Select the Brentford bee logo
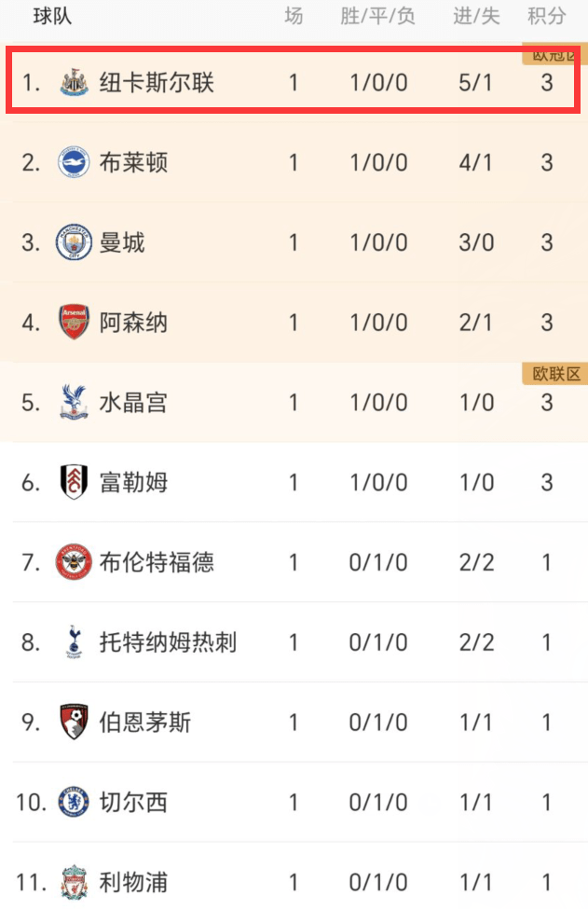588x909 pixels. [75, 562]
